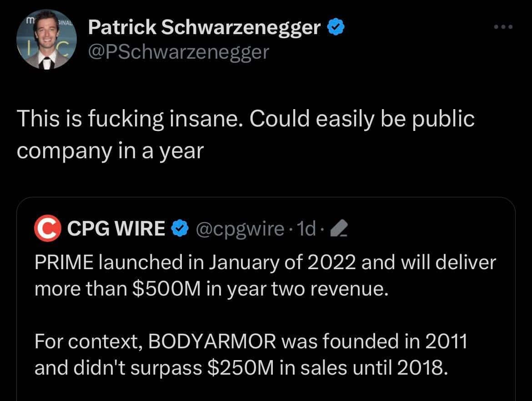Select the PRIME revenue text in quoted tweet
This screenshot has width=532, height=401.
tap(264, 275)
